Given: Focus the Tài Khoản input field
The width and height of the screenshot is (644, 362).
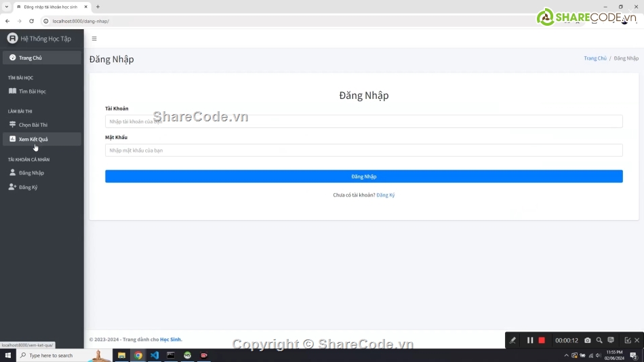Looking at the screenshot, I should tap(363, 121).
